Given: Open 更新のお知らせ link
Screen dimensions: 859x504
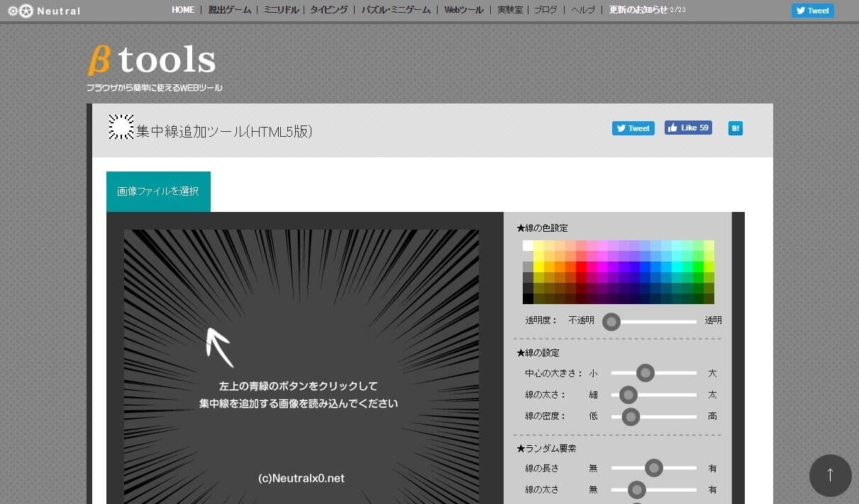Looking at the screenshot, I should tap(638, 10).
